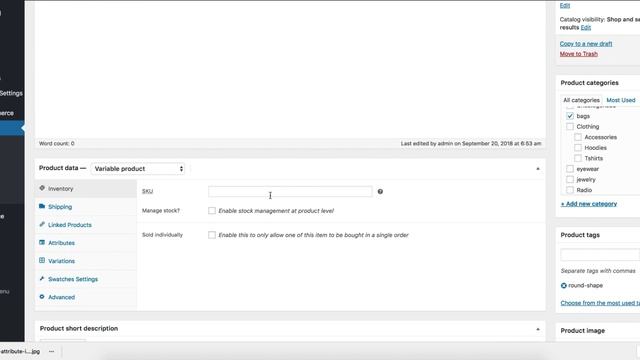Screen dimensions: 640x360
Task: Open the Attributes tab
Action: click(86, 243)
